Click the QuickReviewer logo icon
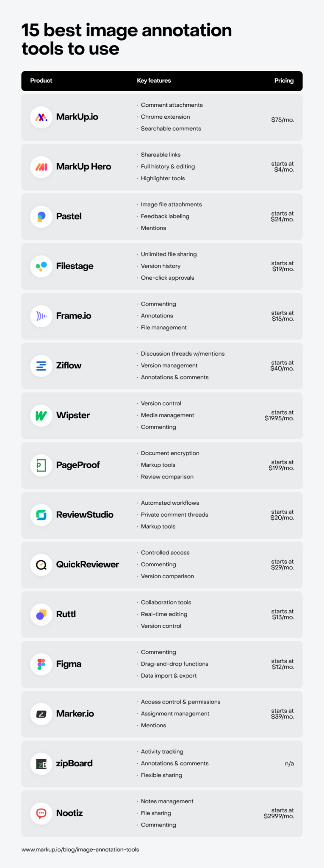This screenshot has height=868, width=324. (x=41, y=565)
